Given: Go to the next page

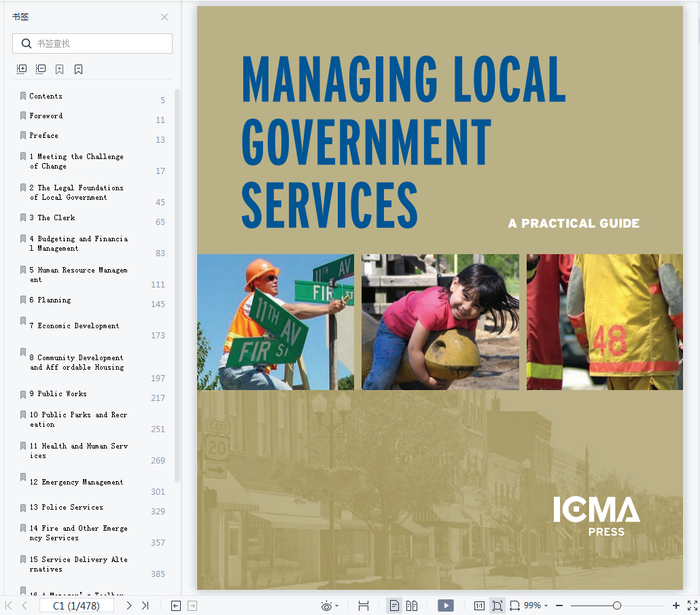Looking at the screenshot, I should pos(128,605).
